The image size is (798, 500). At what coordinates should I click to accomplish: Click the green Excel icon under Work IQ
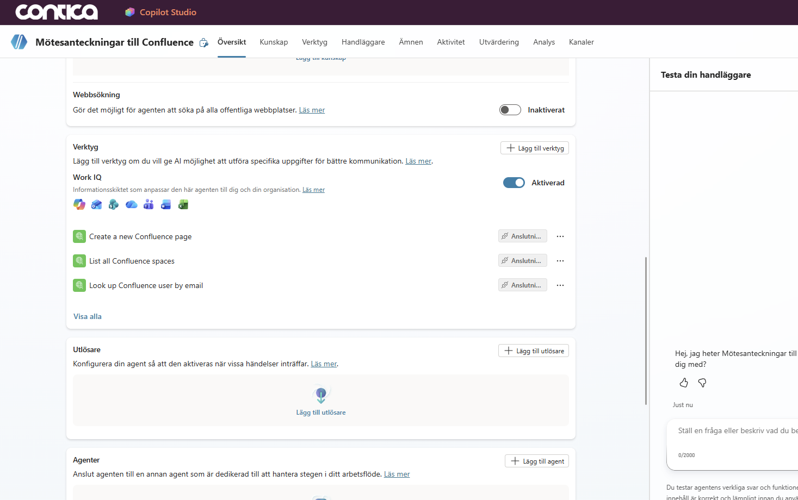[183, 204]
